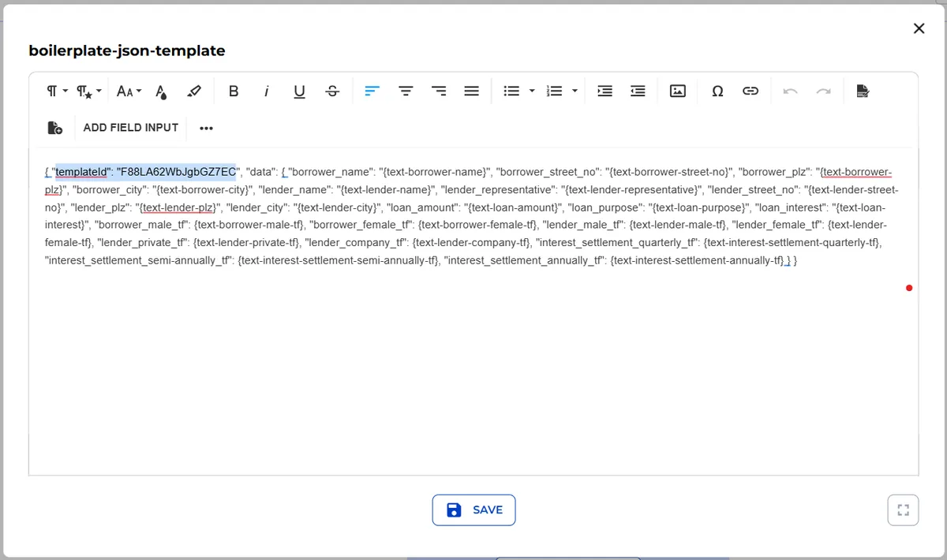The height and width of the screenshot is (560, 947).
Task: Undo the last edit
Action: click(790, 91)
